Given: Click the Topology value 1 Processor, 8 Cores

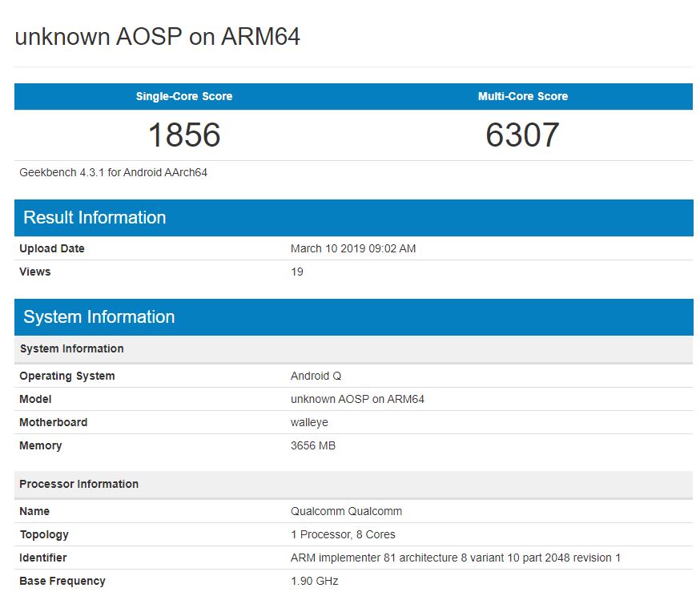Looking at the screenshot, I should (343, 534).
